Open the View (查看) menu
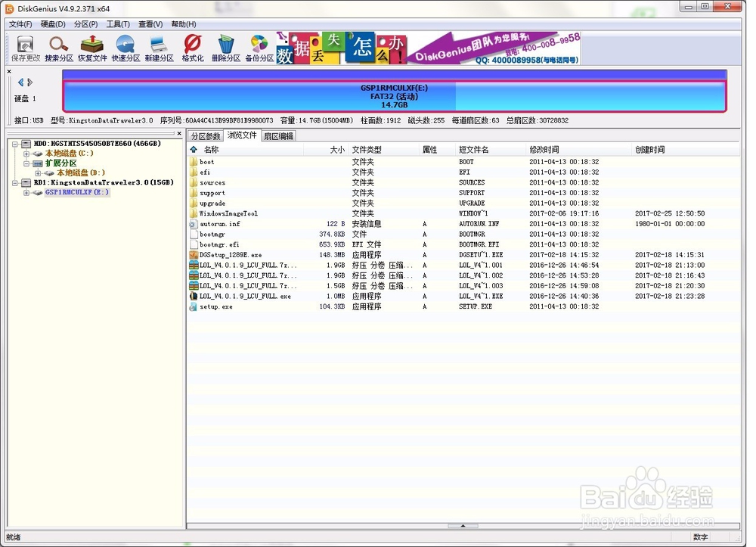The height and width of the screenshot is (547, 756). (150, 24)
